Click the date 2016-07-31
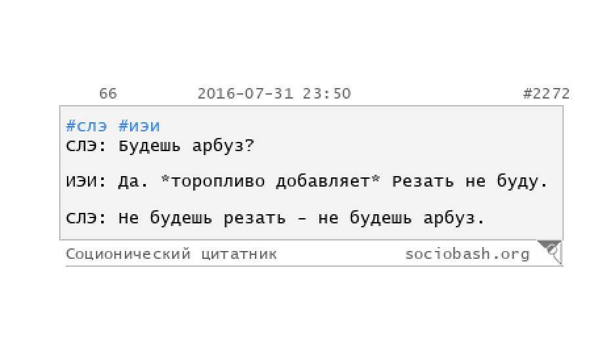The width and height of the screenshot is (615, 364). point(246,94)
